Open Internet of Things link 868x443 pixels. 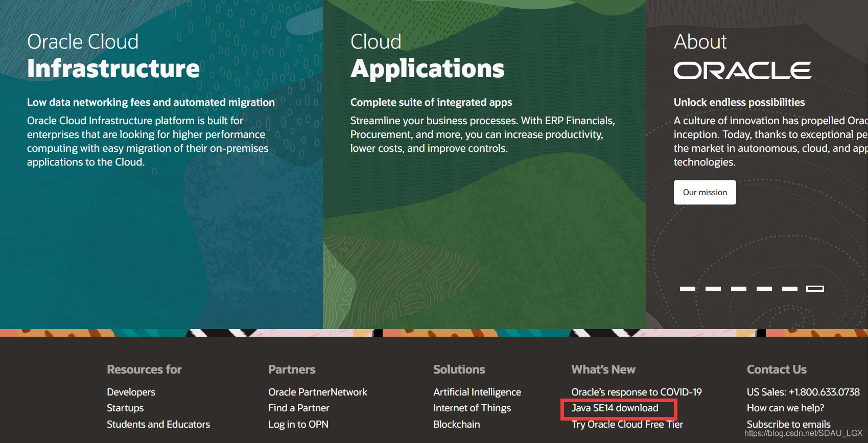[472, 408]
